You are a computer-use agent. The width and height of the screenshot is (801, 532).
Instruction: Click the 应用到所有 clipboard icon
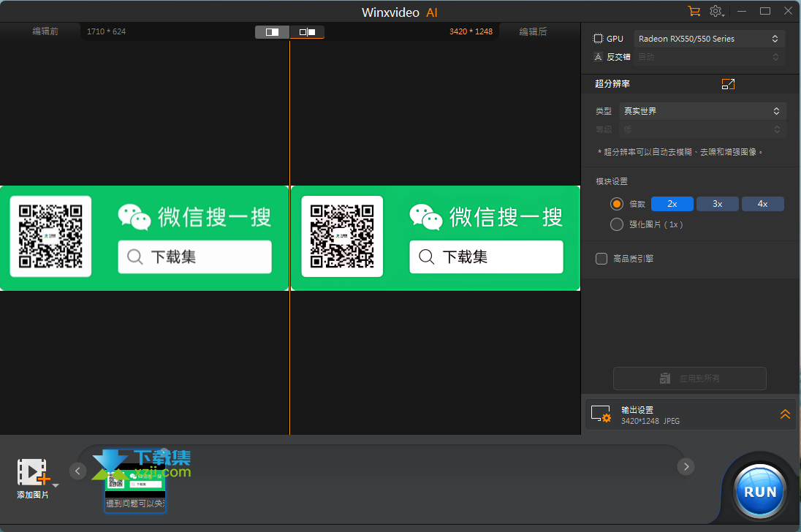click(x=665, y=379)
